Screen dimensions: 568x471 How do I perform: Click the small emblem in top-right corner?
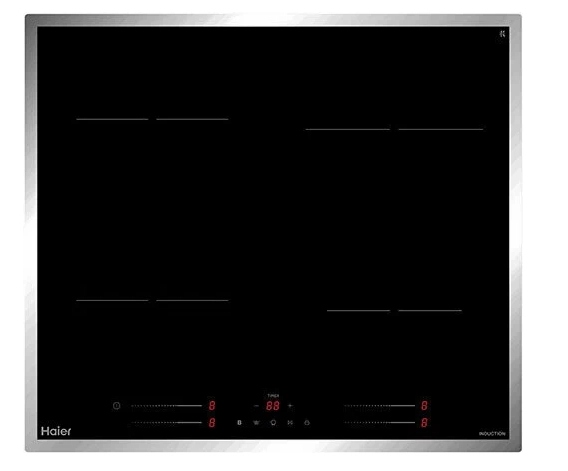coord(502,34)
